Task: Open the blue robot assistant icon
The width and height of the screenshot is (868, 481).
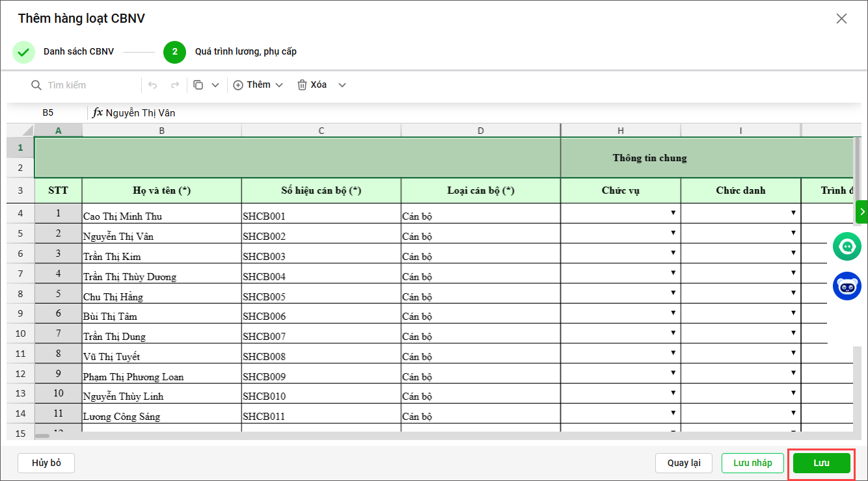Action: [847, 286]
